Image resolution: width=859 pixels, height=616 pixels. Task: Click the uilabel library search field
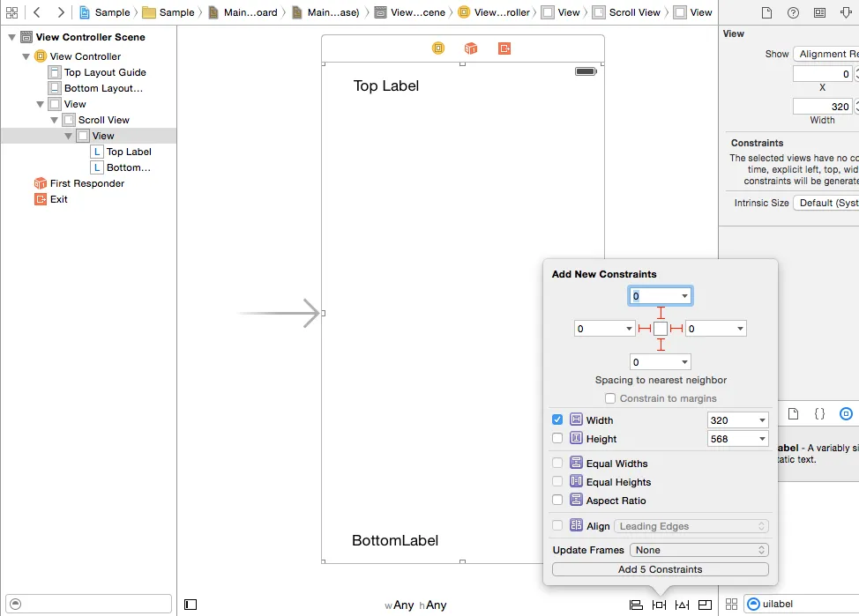click(x=802, y=604)
